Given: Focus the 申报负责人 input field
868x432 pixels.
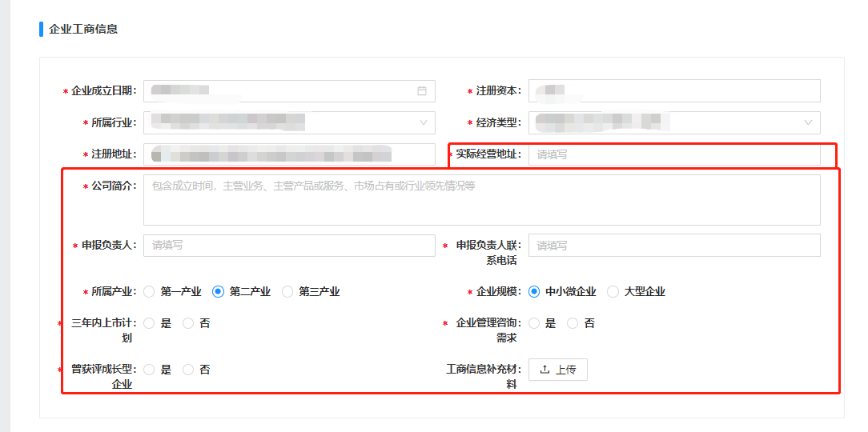Looking at the screenshot, I should [289, 245].
